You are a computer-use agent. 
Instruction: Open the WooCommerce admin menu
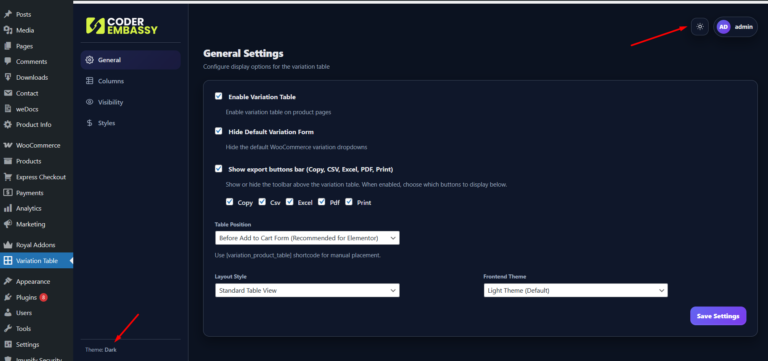(37, 145)
